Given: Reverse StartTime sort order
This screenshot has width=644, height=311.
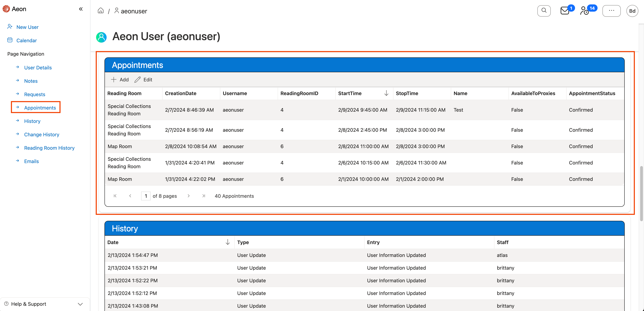Looking at the screenshot, I should click(x=386, y=93).
